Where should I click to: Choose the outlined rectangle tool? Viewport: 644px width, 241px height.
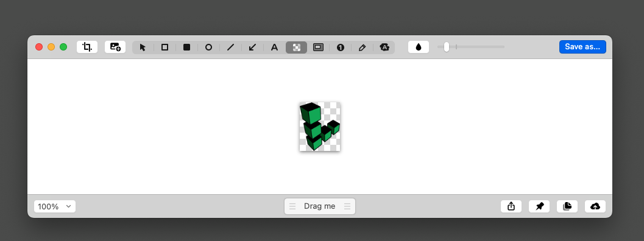point(165,47)
